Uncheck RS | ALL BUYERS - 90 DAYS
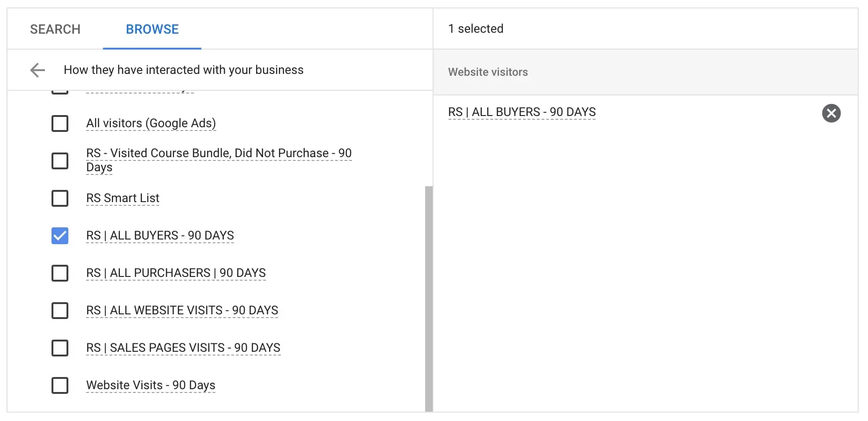Image resolution: width=868 pixels, height=421 pixels. pyautogui.click(x=60, y=236)
